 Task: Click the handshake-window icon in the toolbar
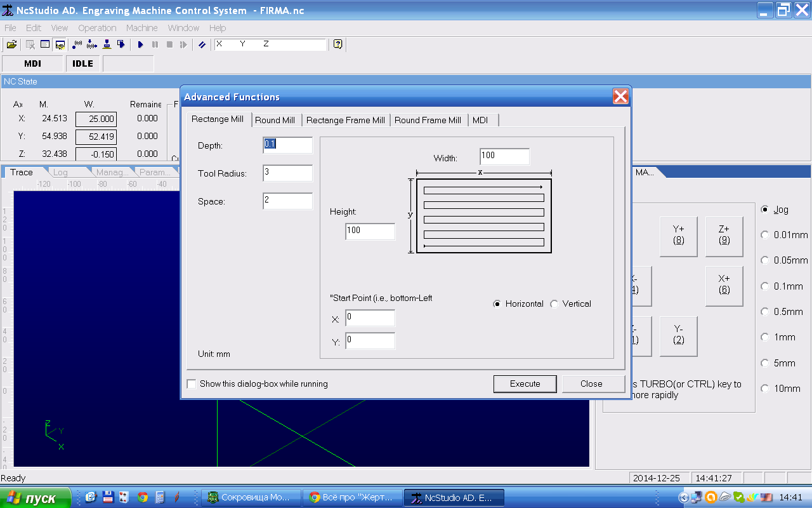[x=60, y=44]
